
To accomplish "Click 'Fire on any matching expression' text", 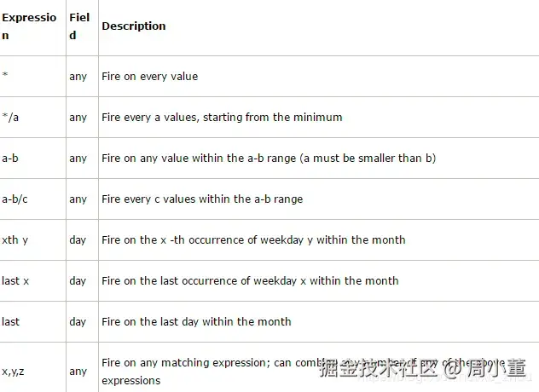I will pos(196,363).
